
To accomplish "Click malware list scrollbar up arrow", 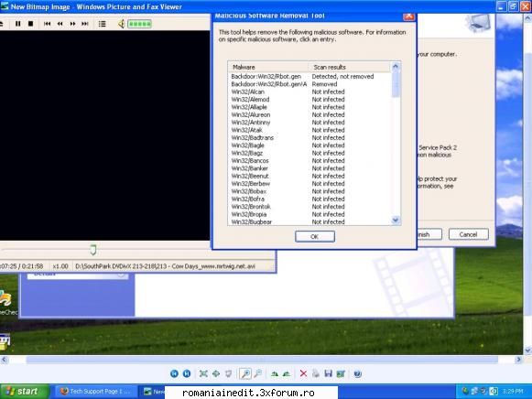I will [x=396, y=67].
